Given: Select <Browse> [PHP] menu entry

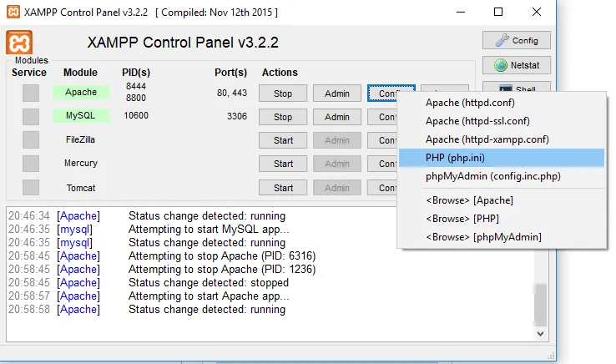Looking at the screenshot, I should [x=502, y=219].
